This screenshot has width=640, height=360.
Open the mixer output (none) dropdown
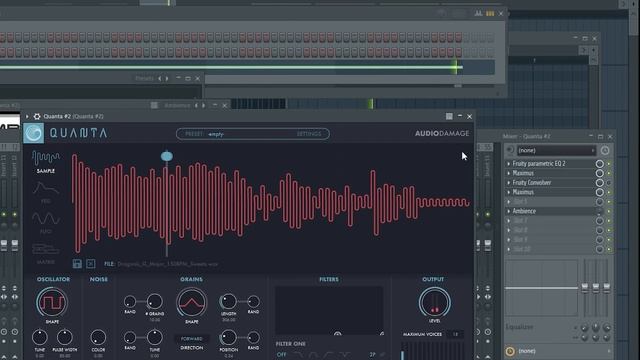[563, 351]
